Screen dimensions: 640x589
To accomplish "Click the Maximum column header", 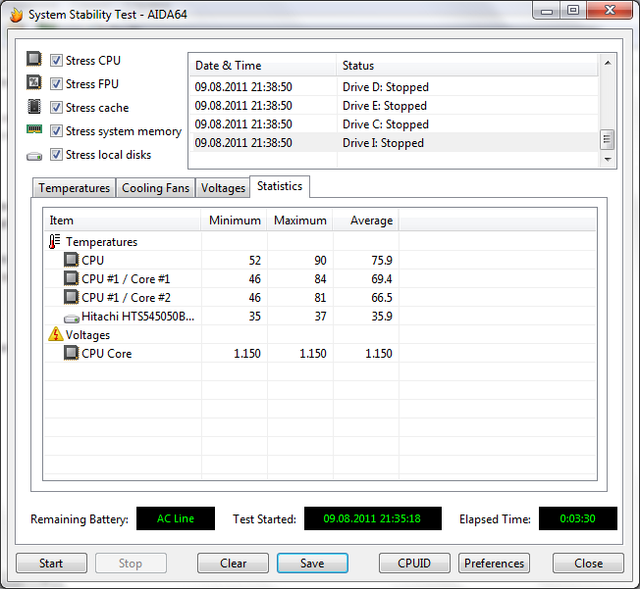I will [x=300, y=220].
